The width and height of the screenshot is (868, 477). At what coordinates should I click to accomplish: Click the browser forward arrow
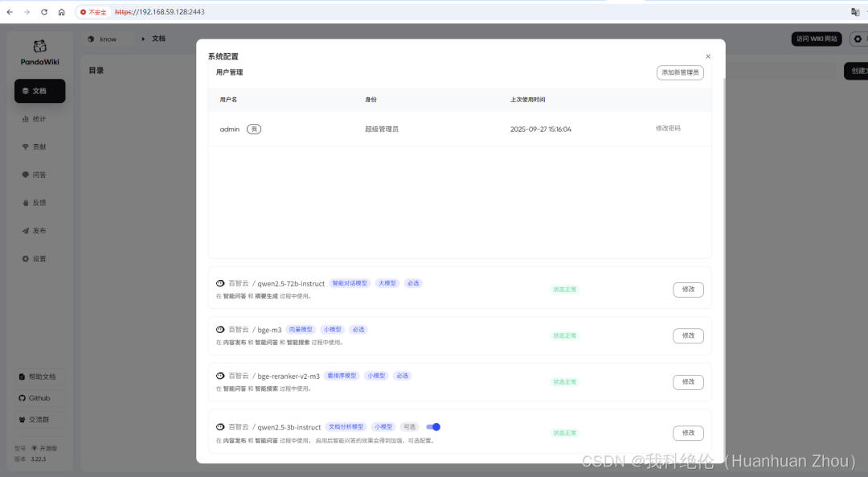click(27, 11)
